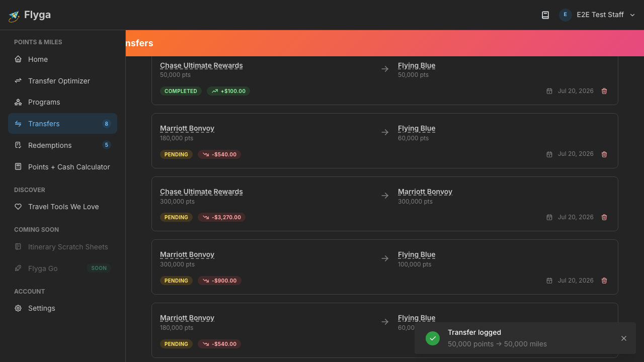
Task: Click the green checkmark in the Transfer logged toast
Action: tap(433, 338)
